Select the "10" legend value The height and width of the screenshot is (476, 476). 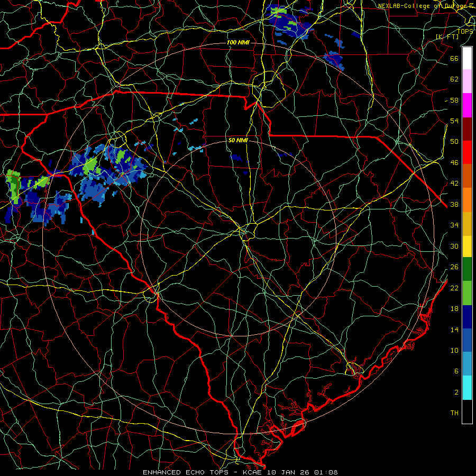pyautogui.click(x=454, y=350)
